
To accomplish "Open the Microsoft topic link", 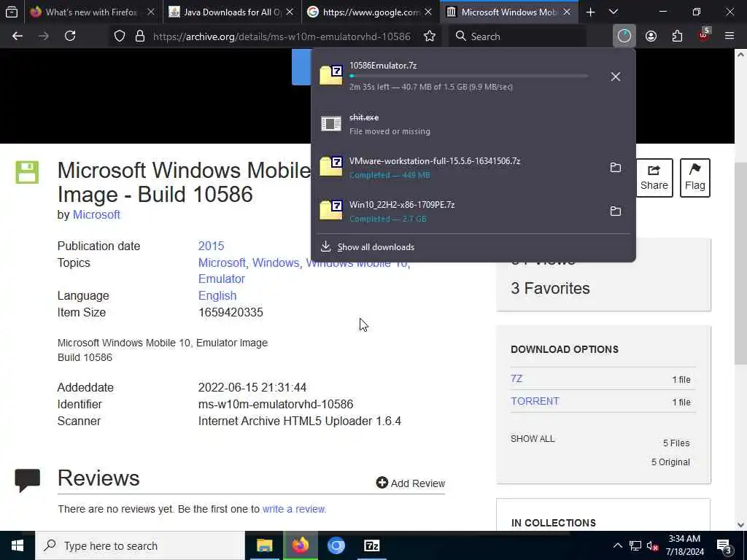I will coord(222,262).
